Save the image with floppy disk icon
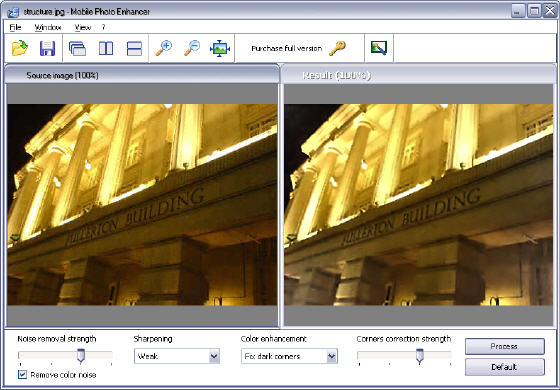560x390 pixels. (47, 48)
